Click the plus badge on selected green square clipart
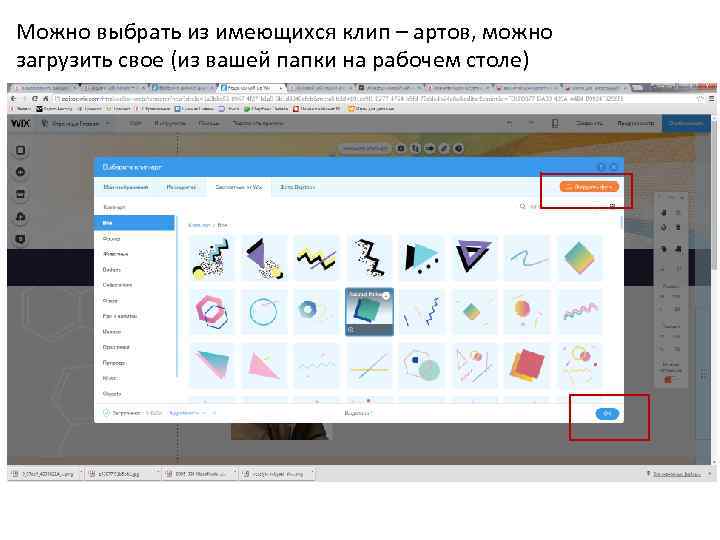This screenshot has height=540, width=720. pos(386,296)
